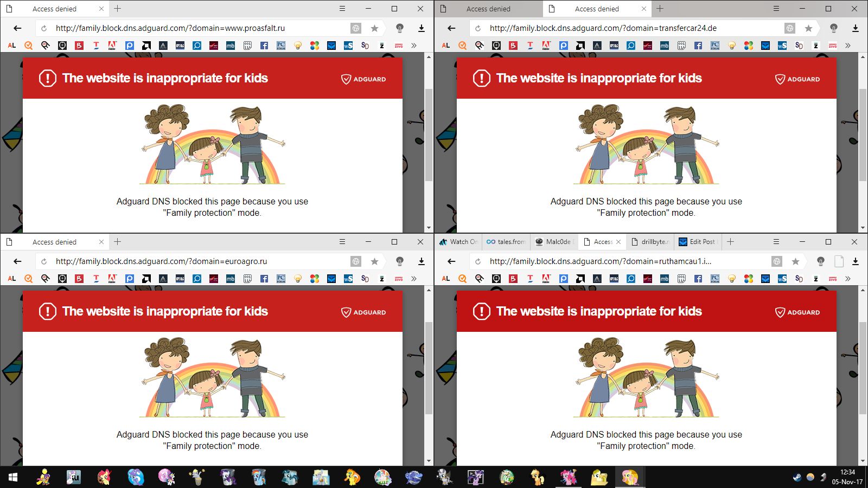Viewport: 868px width, 488px height.
Task: Click the Adguard logo on the ruthamcau1 block page
Action: coord(797,312)
